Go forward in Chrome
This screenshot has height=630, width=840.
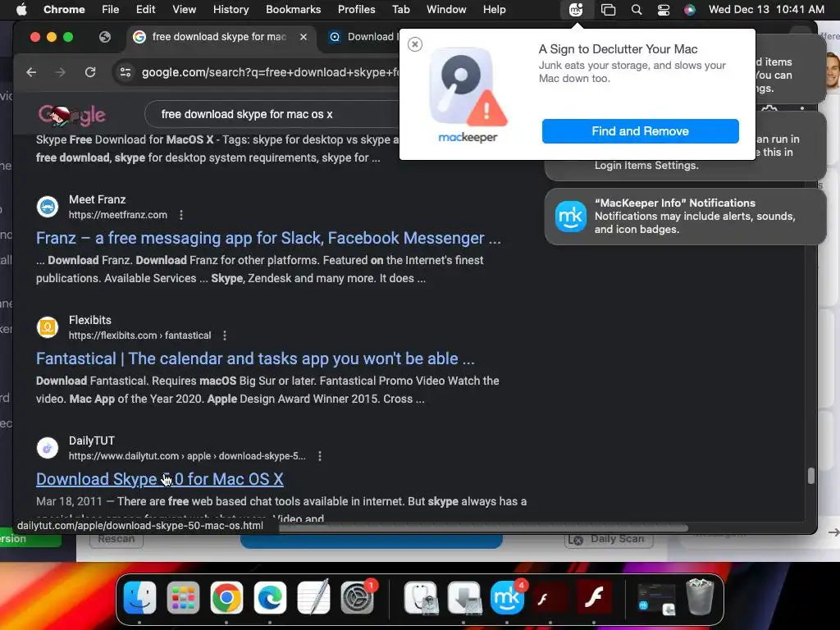coord(60,72)
